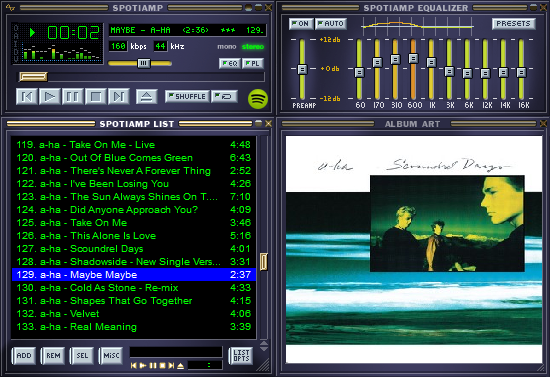Select track 127 Scoundrel Days
550x377 pixels.
pyautogui.click(x=134, y=249)
